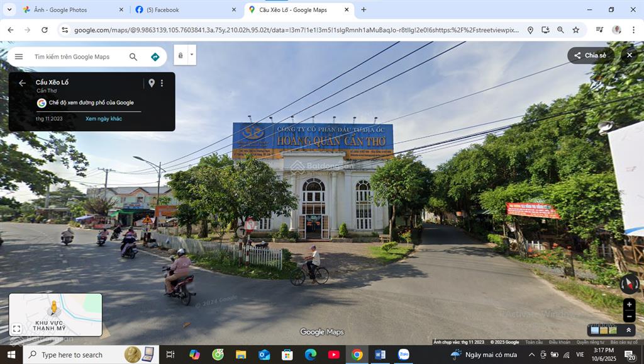Click the location pin icon in the panel

tap(151, 83)
